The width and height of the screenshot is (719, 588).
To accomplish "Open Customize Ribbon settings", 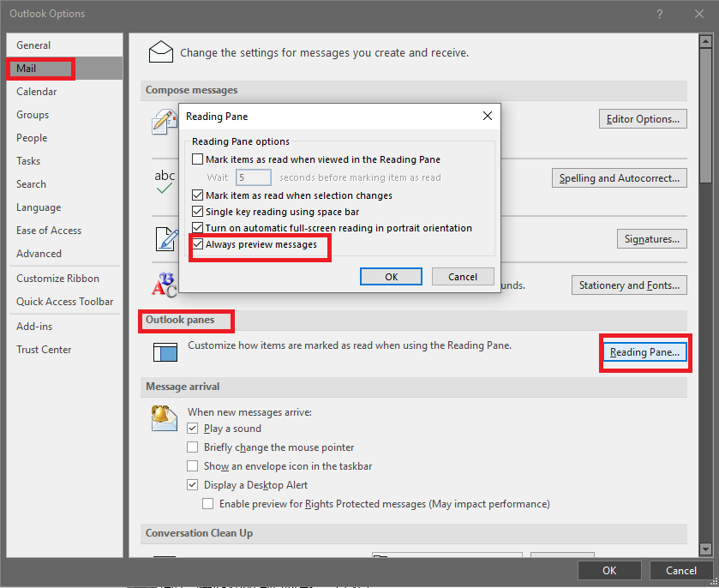I will tap(64, 279).
